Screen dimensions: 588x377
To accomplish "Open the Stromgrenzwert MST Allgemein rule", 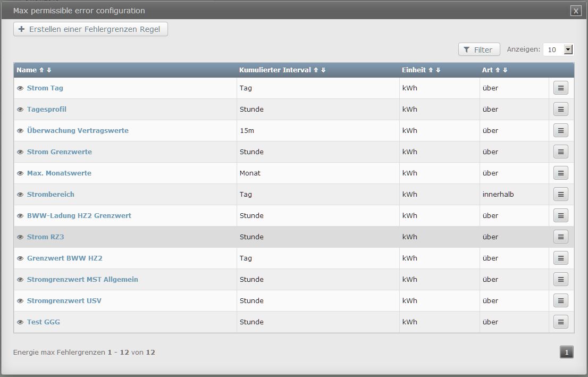I will 82,280.
